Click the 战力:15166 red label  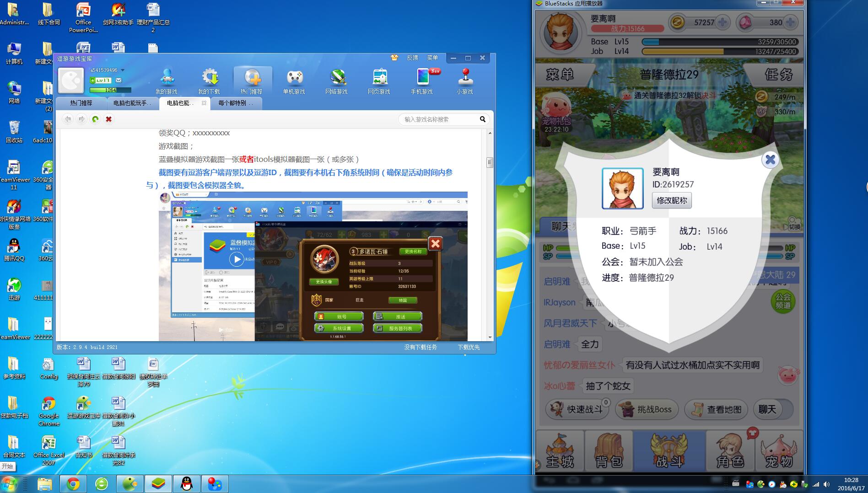(x=627, y=28)
